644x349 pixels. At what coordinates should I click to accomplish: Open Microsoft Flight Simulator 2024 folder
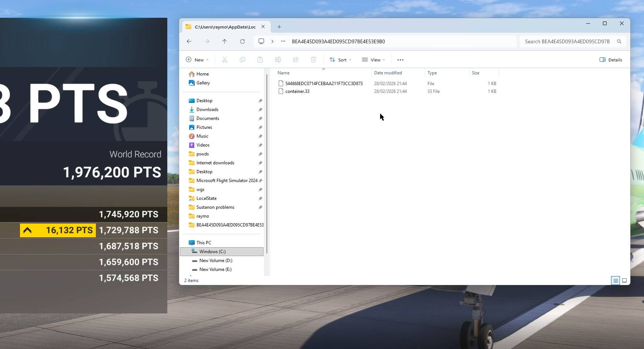coord(227,181)
